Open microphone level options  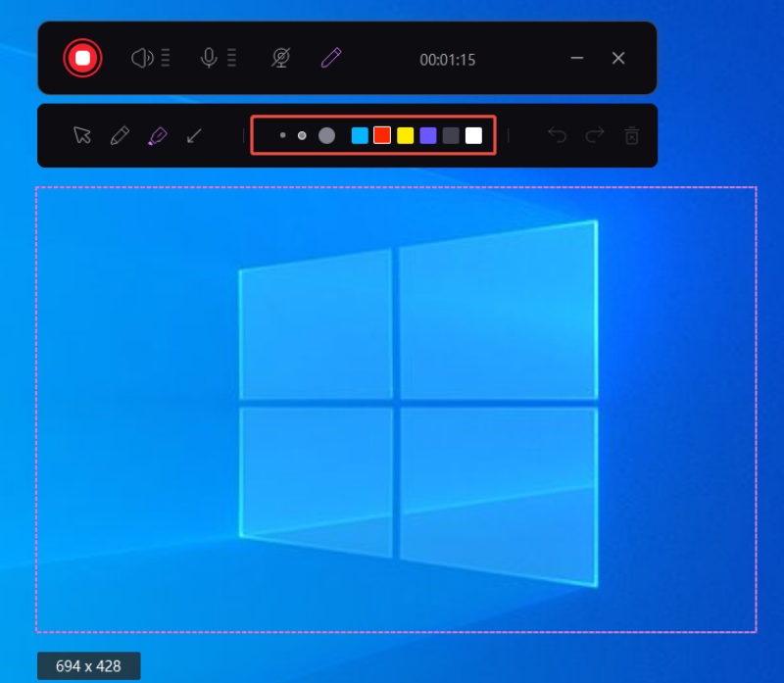coord(232,59)
